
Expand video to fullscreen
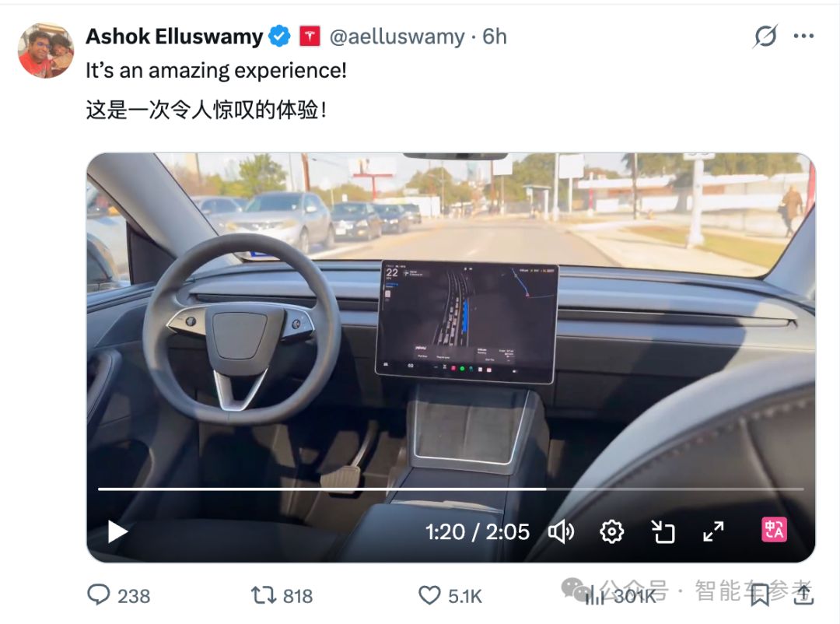713,531
